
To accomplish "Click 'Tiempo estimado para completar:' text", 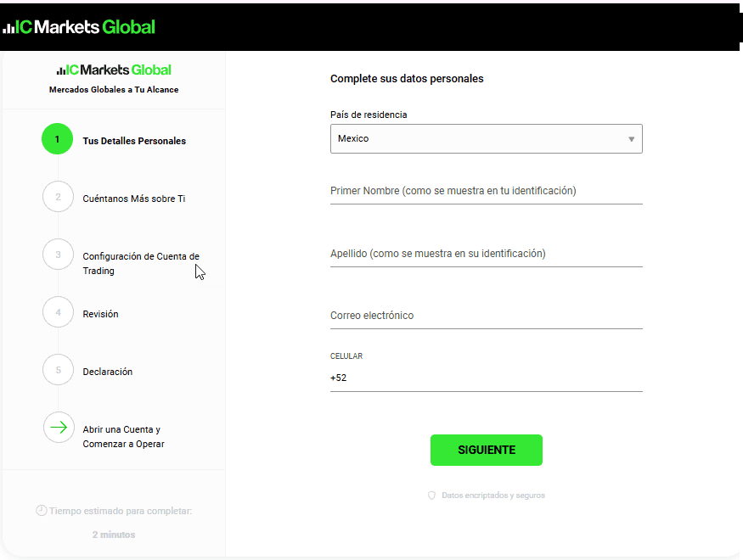I will 121,511.
